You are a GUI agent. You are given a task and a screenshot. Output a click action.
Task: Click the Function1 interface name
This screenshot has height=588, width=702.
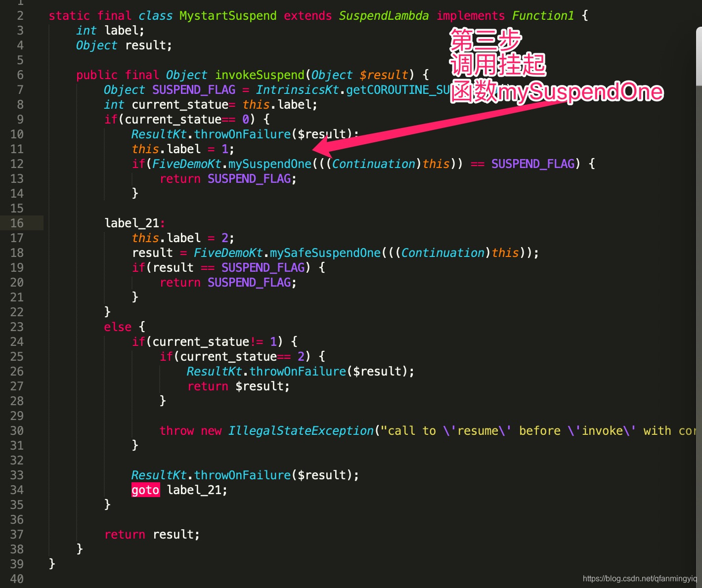543,16
